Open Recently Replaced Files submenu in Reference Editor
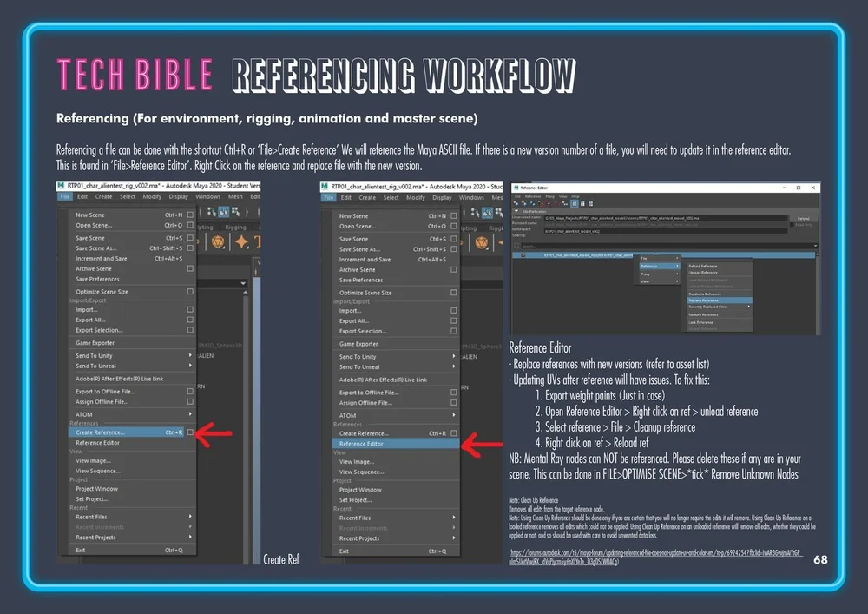The image size is (868, 614). pyautogui.click(x=720, y=307)
